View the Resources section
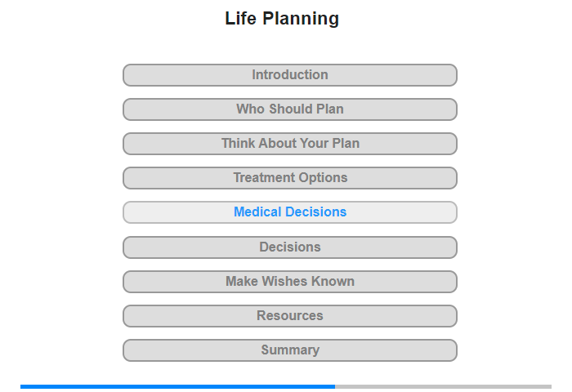The height and width of the screenshot is (392, 572). click(x=289, y=316)
